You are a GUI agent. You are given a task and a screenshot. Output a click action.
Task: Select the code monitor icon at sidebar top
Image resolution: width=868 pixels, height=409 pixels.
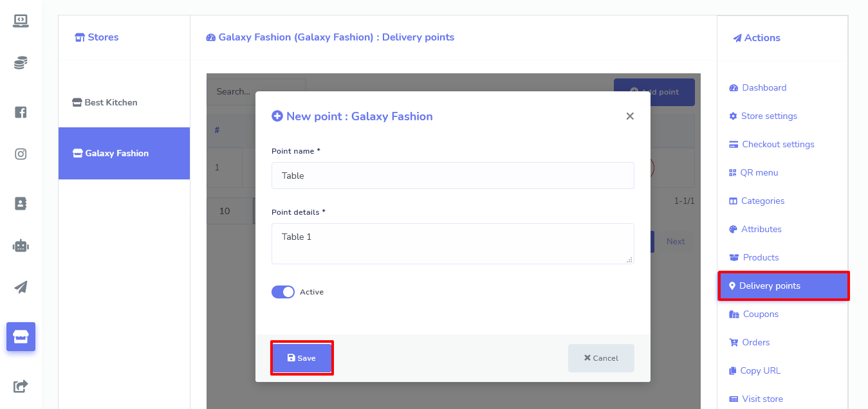21,21
